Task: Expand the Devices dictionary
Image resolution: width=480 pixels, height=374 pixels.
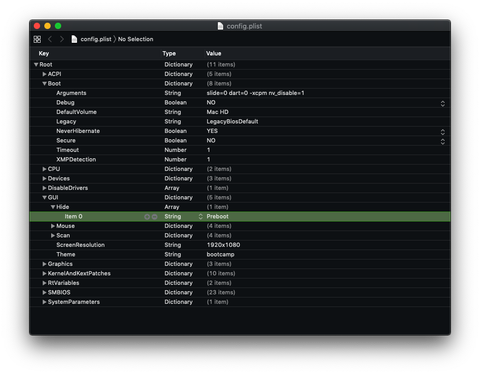Action: coord(44,179)
